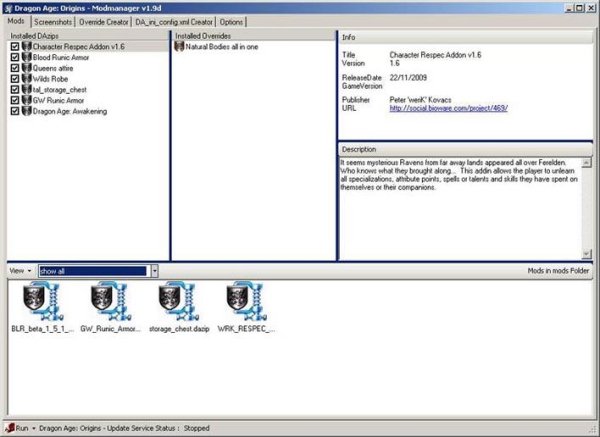Click the 'Stopped' update service status text

pos(196,428)
